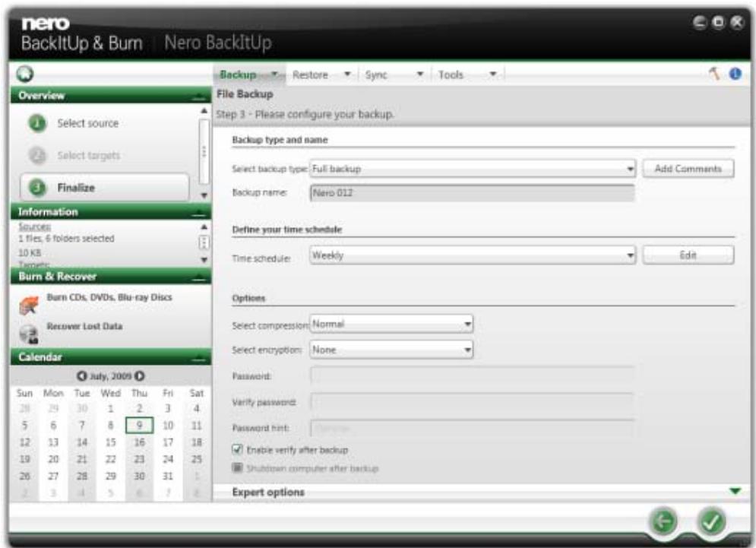Click the Password input field
This screenshot has width=756, height=548.
tap(472, 375)
